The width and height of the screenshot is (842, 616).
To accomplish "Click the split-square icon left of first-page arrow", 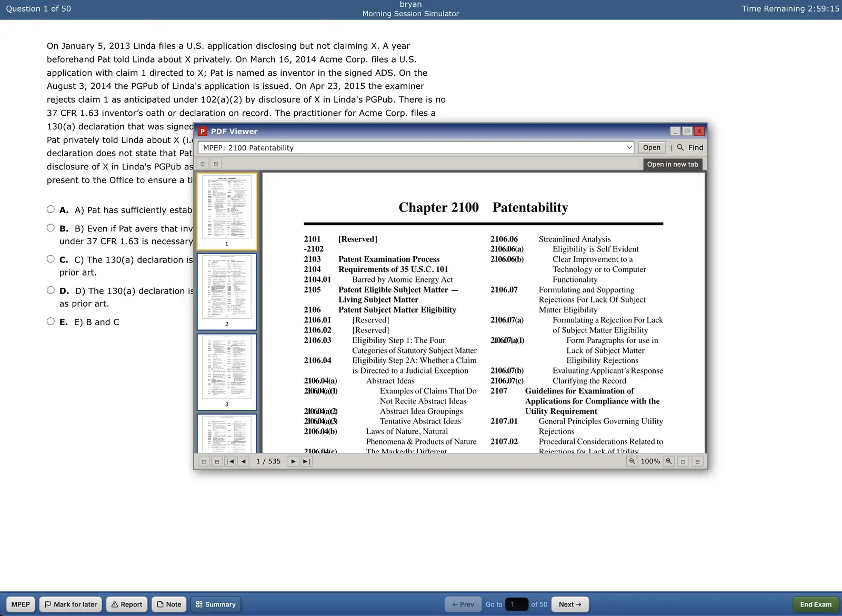I will pyautogui.click(x=216, y=461).
